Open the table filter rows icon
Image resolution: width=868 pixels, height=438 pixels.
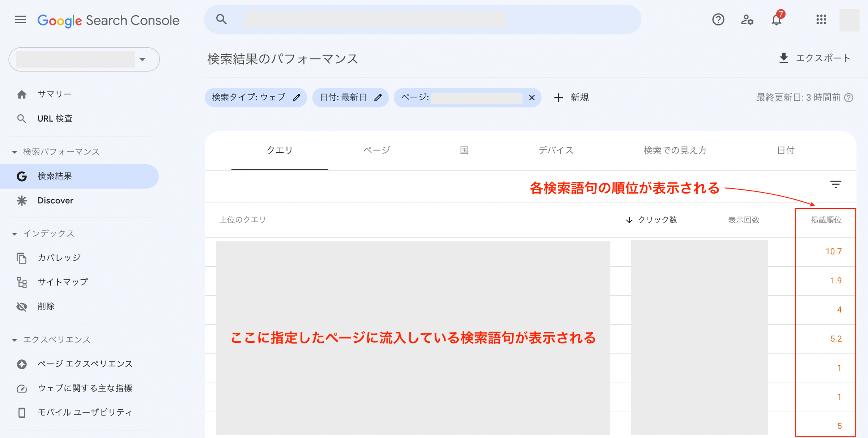[836, 184]
